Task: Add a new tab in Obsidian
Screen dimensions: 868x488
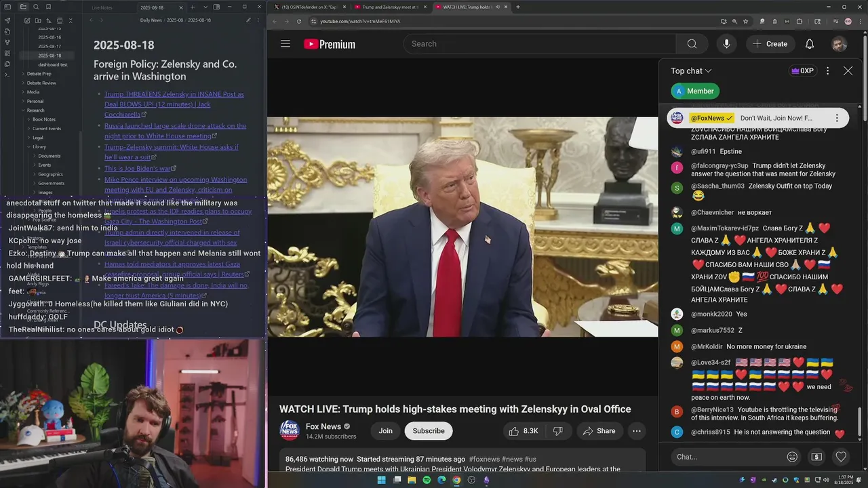Action: 193,7
